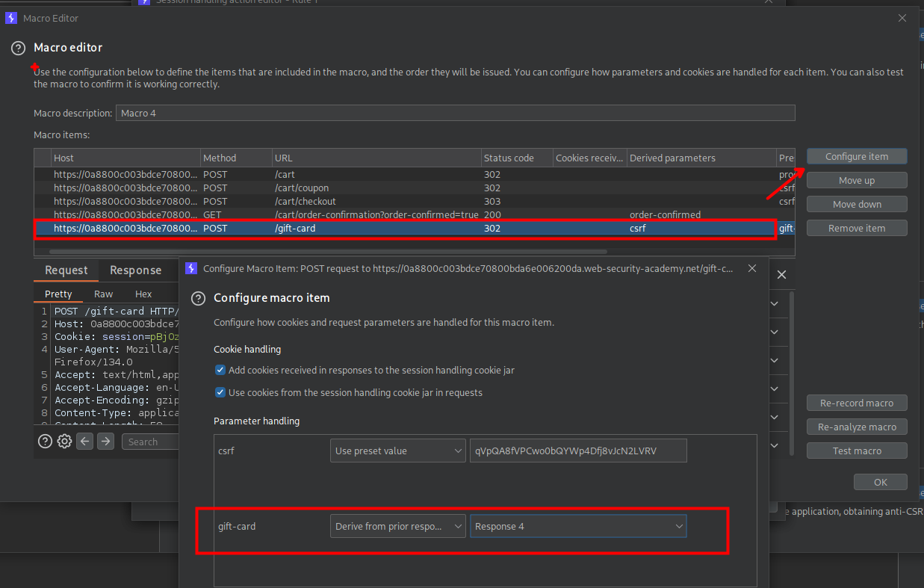This screenshot has height=588, width=924.
Task: Expand the Response 4 dropdown
Action: (x=577, y=526)
